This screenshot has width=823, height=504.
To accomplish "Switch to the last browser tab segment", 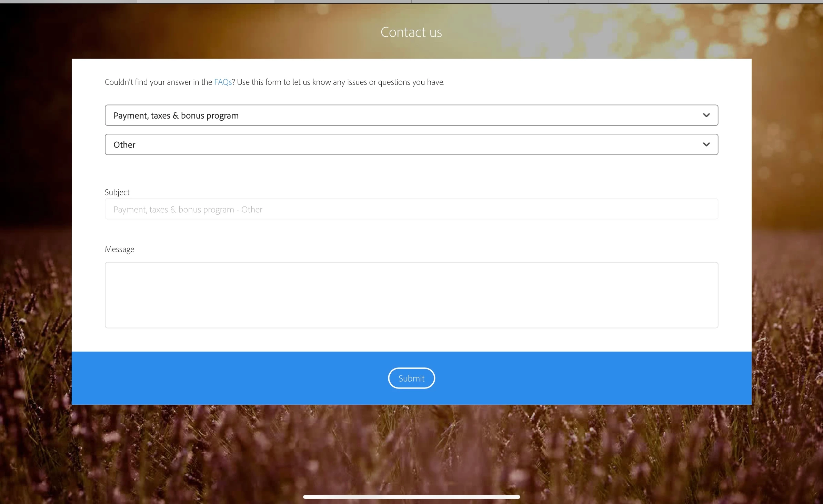I will (x=754, y=1).
